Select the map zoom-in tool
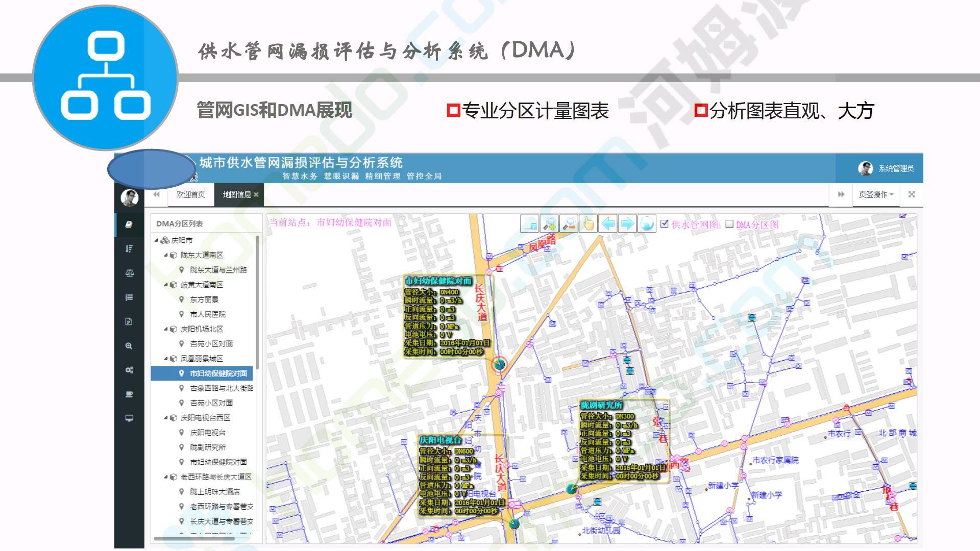Screen dimensions: 980x551 tap(549, 223)
